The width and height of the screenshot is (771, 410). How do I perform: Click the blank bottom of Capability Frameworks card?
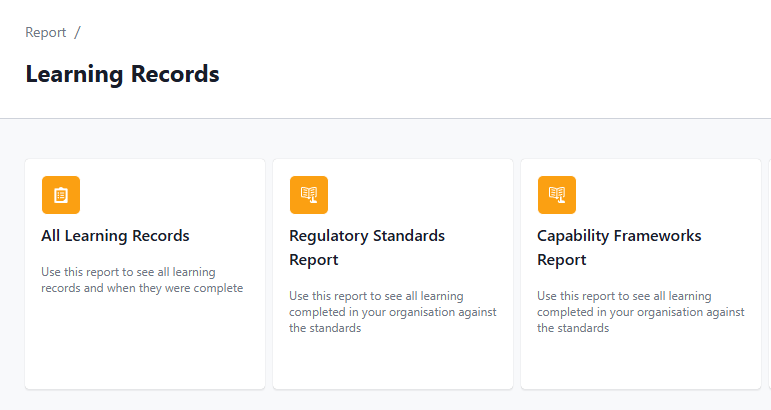coord(641,364)
